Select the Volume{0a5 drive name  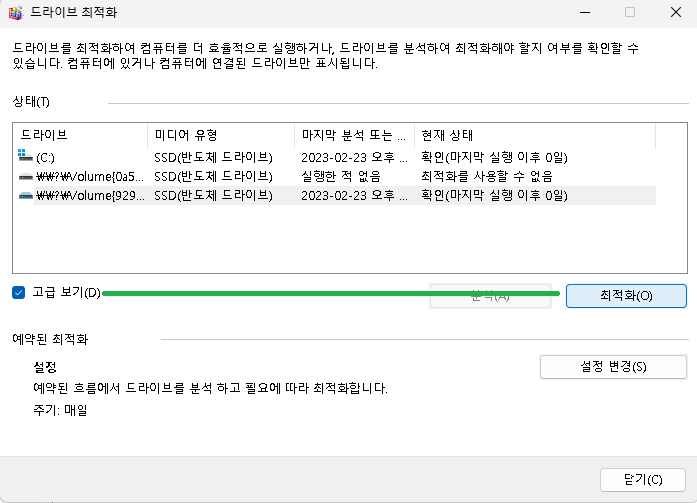coord(90,176)
